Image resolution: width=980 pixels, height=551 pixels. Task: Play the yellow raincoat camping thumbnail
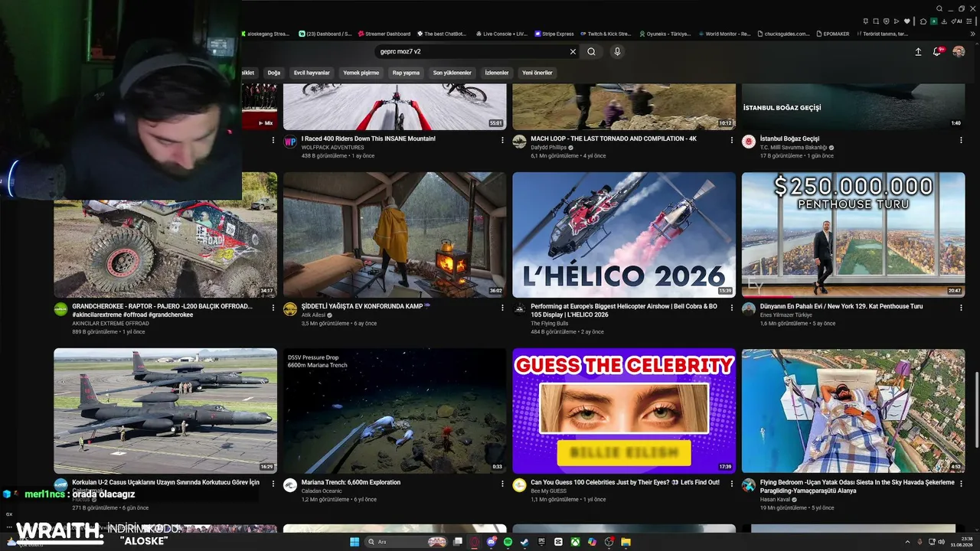(x=395, y=235)
